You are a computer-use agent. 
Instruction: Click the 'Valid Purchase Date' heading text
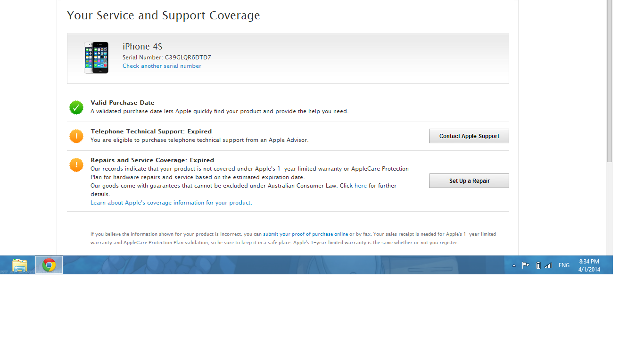(x=123, y=103)
